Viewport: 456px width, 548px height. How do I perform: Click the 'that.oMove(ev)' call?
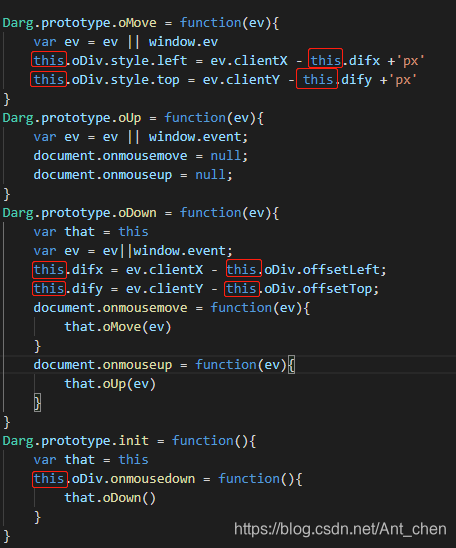pos(118,327)
